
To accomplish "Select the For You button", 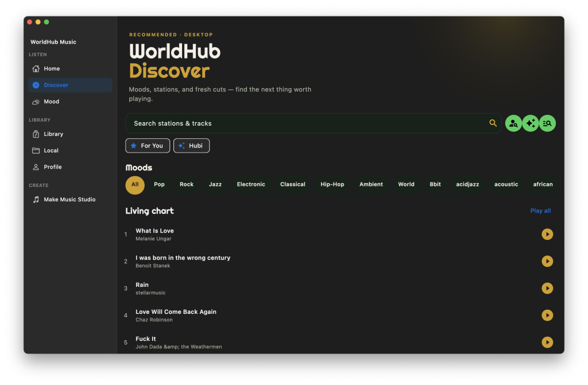I will click(148, 146).
